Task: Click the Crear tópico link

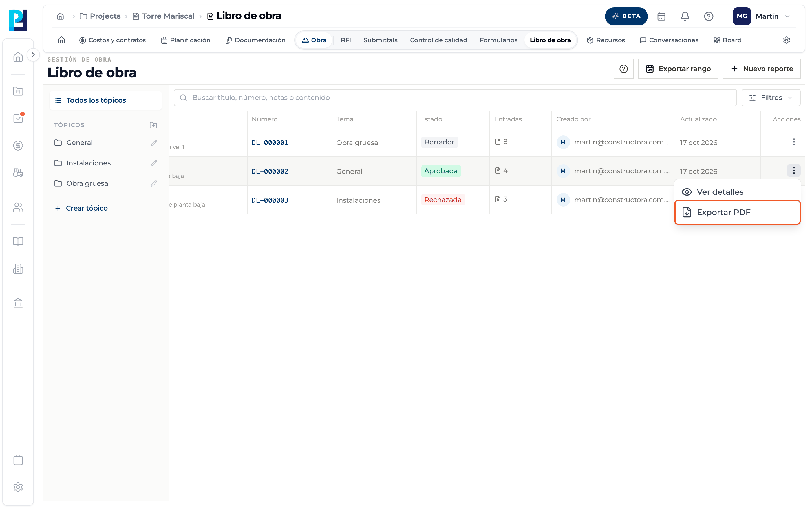Action: coord(81,208)
